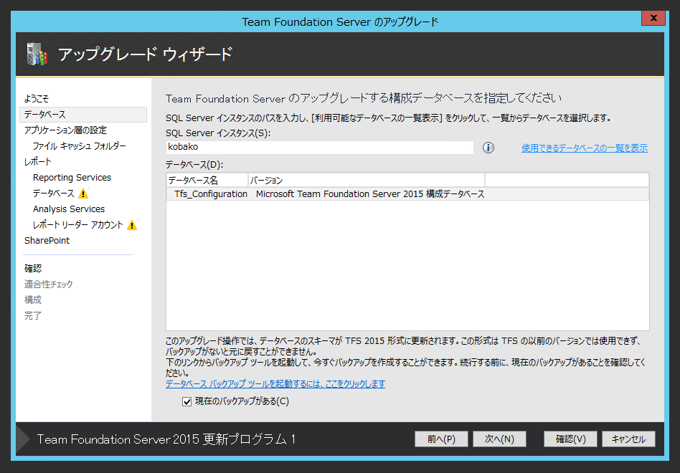Viewport: 680px width, 473px height.
Task: Select the Tfs_Configuration database row
Action: 407,194
